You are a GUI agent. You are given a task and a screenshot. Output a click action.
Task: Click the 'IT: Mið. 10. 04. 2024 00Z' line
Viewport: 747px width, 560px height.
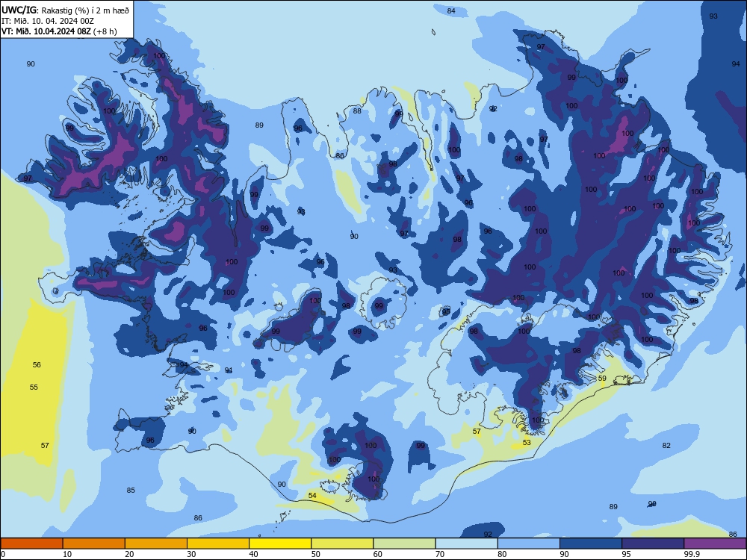pyautogui.click(x=48, y=21)
